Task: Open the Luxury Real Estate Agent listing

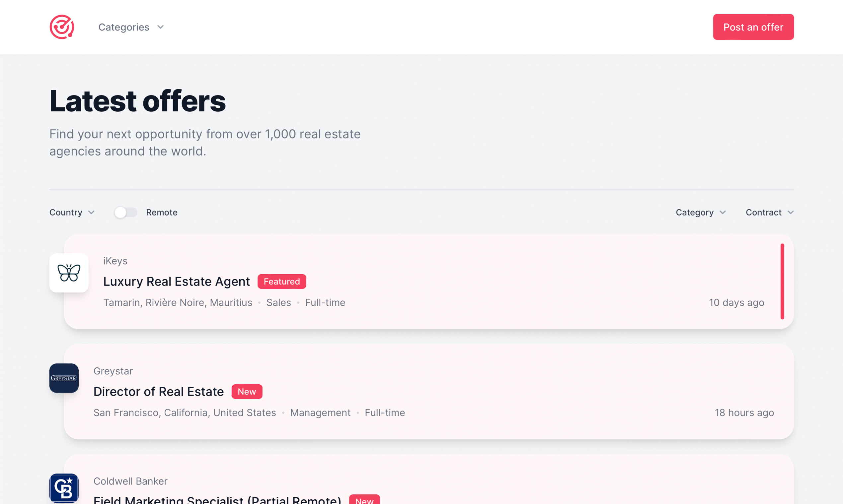Action: (x=177, y=281)
